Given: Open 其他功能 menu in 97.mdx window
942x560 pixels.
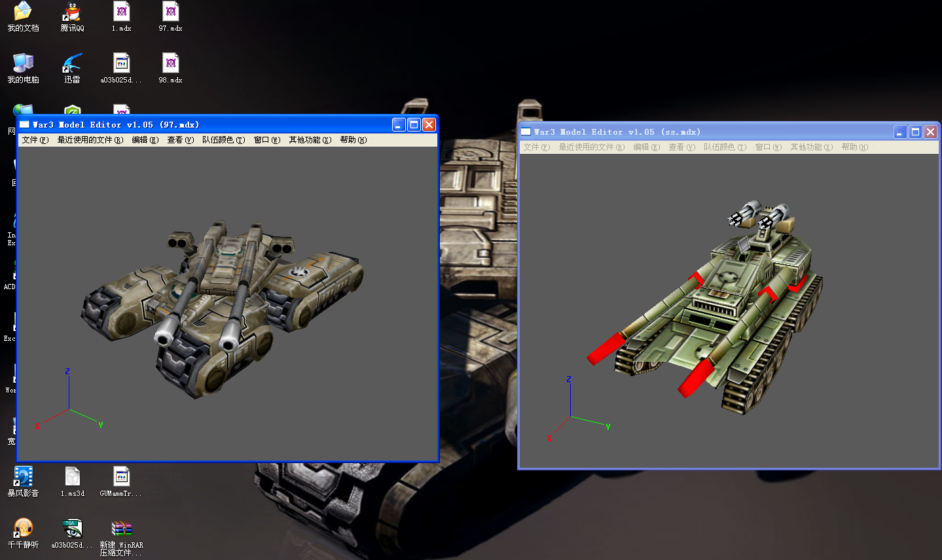Looking at the screenshot, I should pyautogui.click(x=310, y=140).
